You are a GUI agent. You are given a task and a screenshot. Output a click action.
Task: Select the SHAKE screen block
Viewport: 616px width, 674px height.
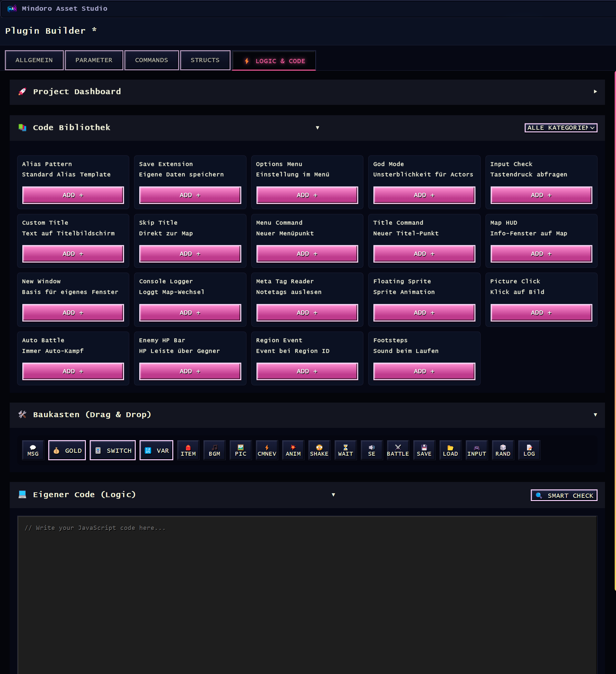(x=319, y=450)
